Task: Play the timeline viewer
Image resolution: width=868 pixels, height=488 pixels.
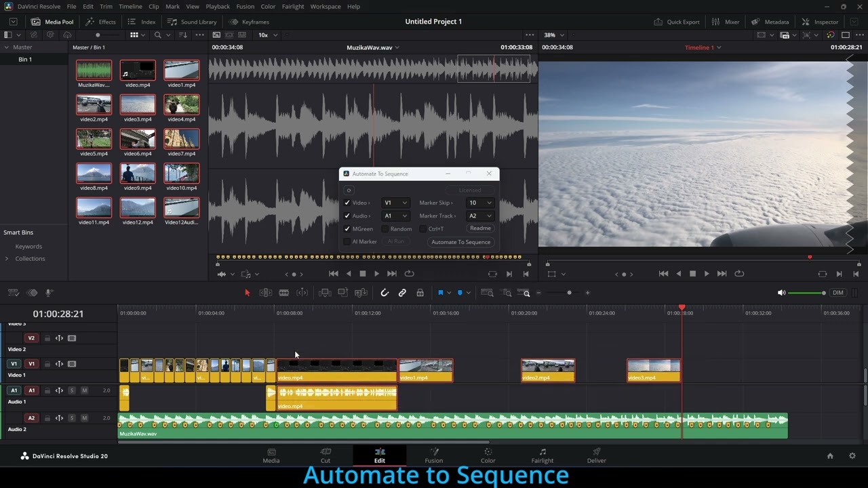Action: pyautogui.click(x=707, y=274)
